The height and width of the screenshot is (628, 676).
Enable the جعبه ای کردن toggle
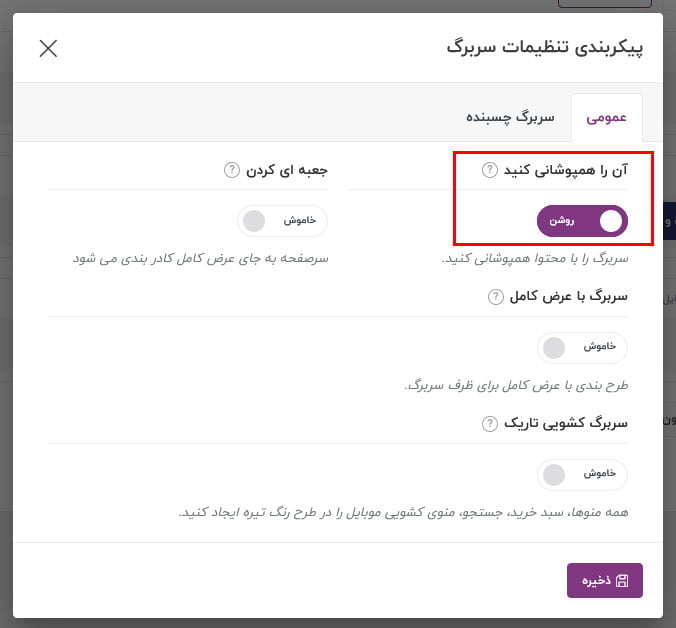pyautogui.click(x=282, y=221)
